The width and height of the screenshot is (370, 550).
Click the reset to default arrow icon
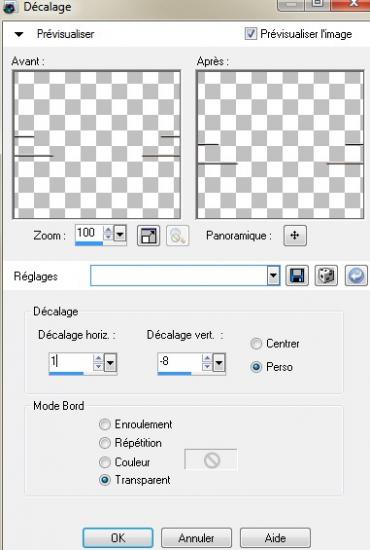356,276
